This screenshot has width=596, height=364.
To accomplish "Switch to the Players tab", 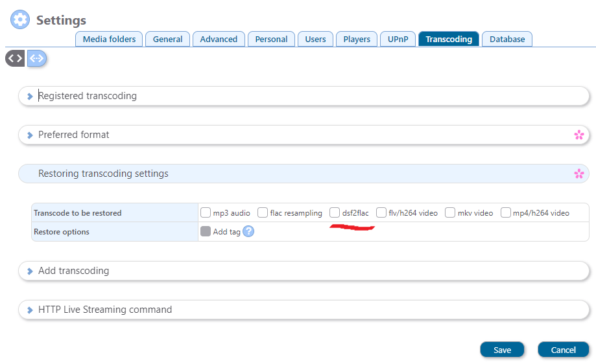I will [357, 39].
